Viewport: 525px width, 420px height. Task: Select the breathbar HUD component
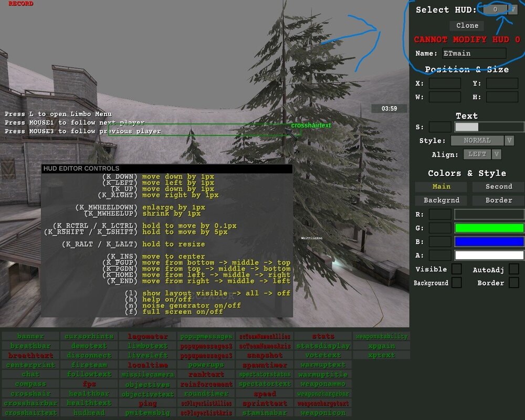point(30,345)
